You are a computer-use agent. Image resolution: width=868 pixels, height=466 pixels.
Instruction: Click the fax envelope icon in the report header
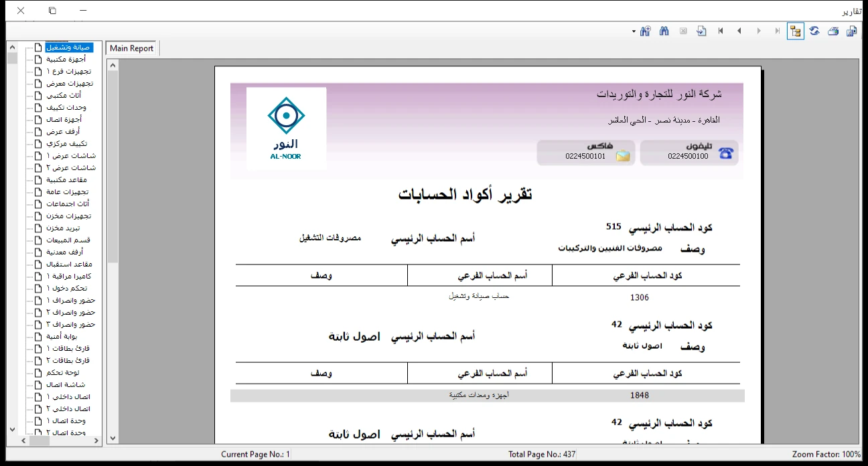click(623, 155)
